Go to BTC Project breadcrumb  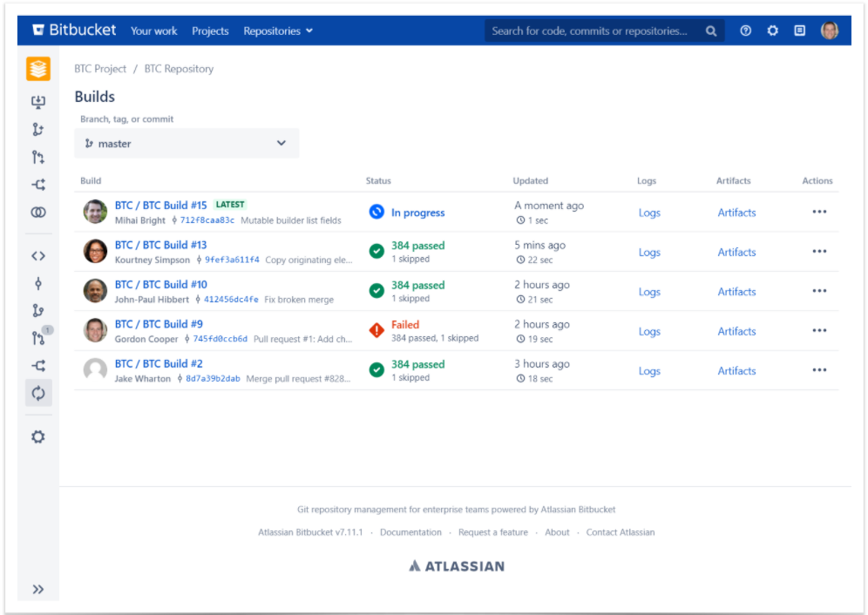tap(100, 69)
